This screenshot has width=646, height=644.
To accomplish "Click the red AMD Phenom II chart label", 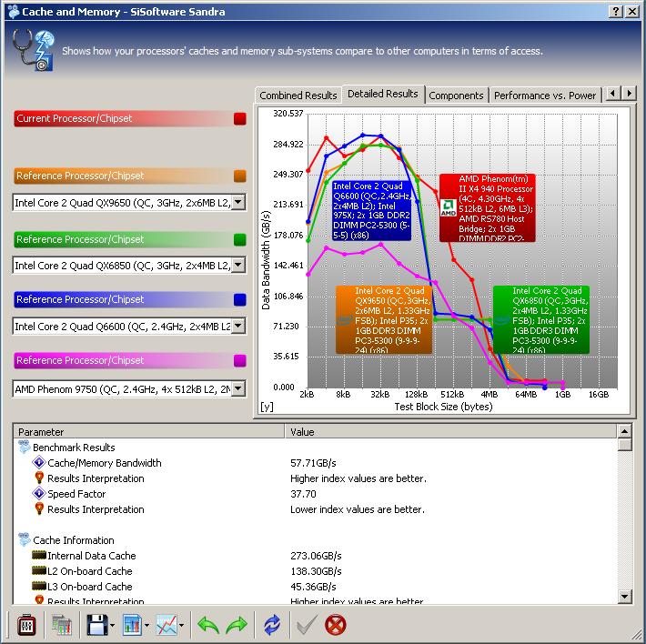I will point(488,208).
